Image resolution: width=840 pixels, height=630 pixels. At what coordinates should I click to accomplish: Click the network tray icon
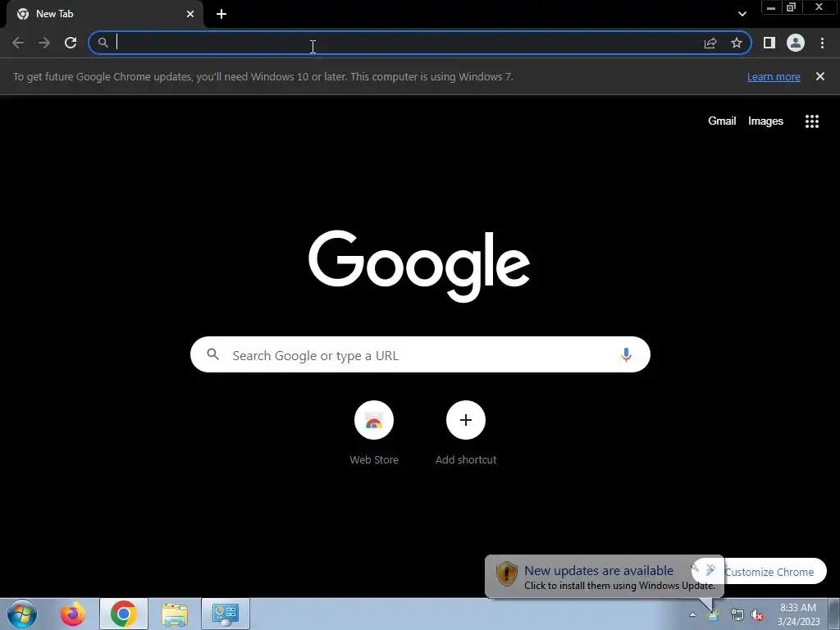[737, 614]
